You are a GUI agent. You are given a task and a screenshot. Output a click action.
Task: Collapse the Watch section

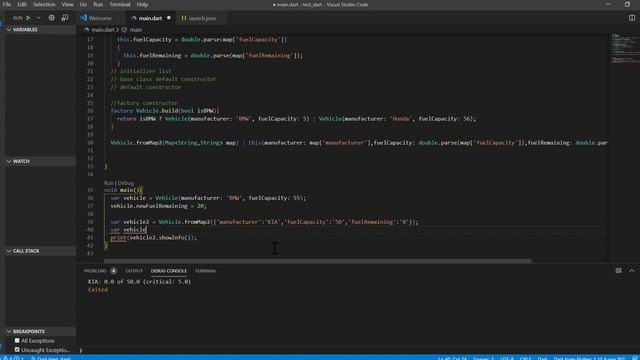[40, 162]
